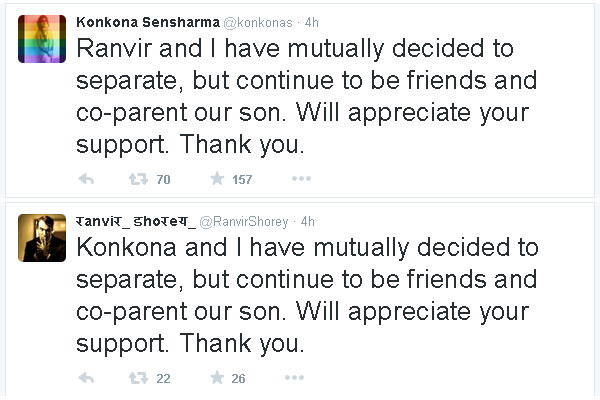Click Ranvir's stylized display name

(138, 220)
